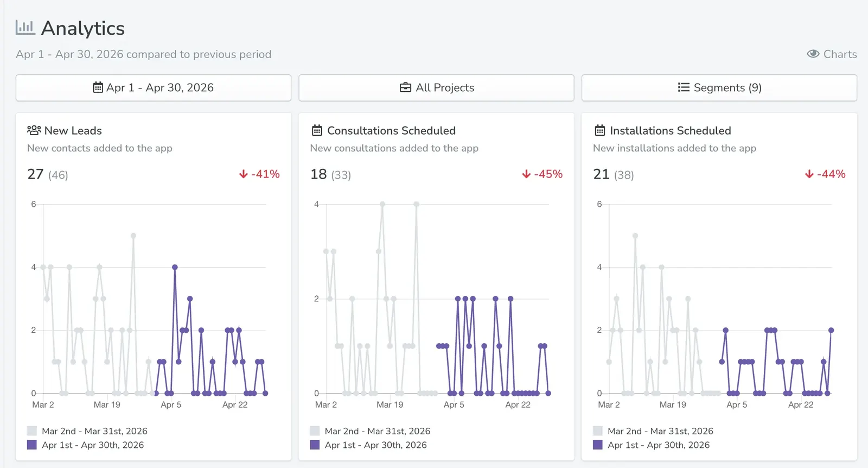Click 'New installations added to the app' description
Screen dimensions: 868x468
point(674,148)
